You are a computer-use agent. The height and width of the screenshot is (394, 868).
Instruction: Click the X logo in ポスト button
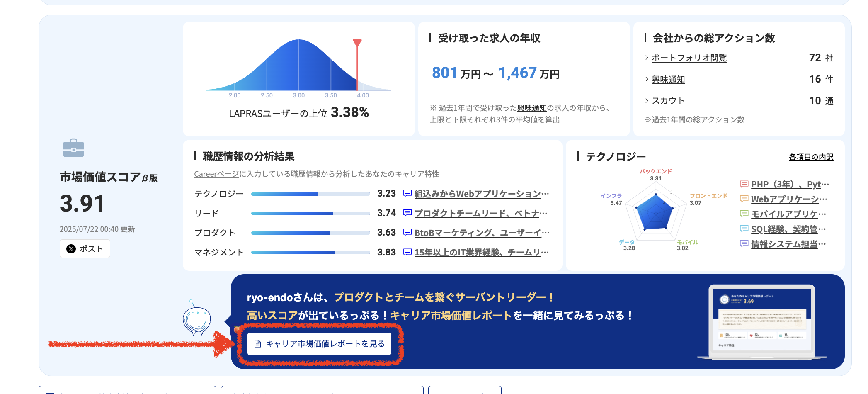tap(71, 249)
